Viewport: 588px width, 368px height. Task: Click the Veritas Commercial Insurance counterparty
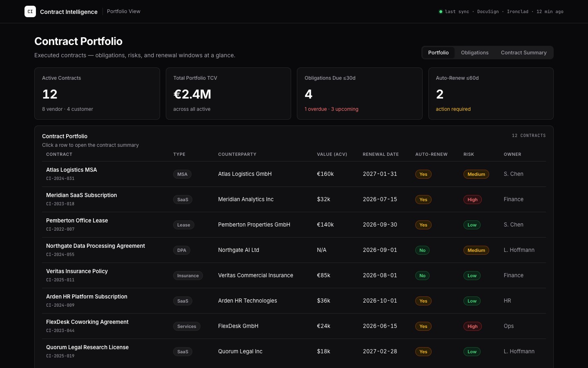pos(256,276)
